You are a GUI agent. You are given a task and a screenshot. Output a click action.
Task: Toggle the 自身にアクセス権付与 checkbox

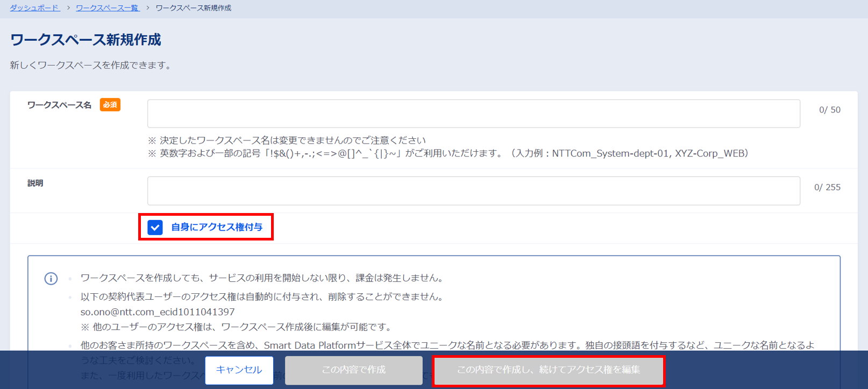[x=155, y=227]
